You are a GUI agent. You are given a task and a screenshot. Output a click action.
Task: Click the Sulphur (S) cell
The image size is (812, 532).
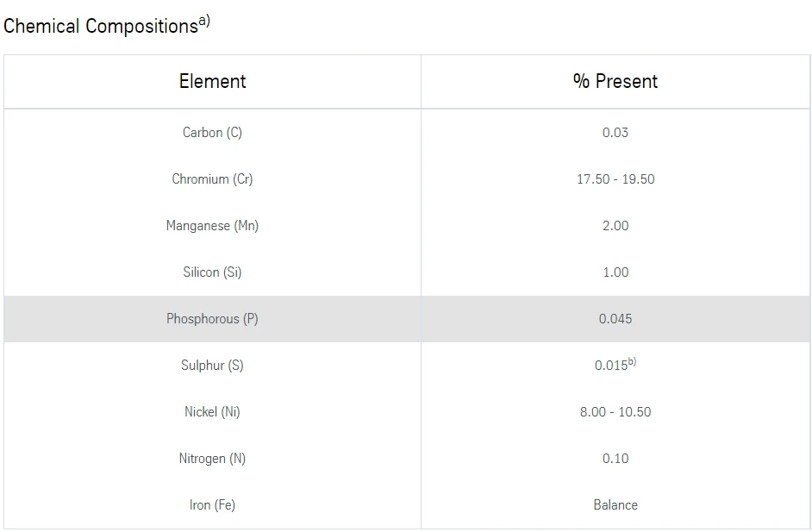(x=212, y=366)
